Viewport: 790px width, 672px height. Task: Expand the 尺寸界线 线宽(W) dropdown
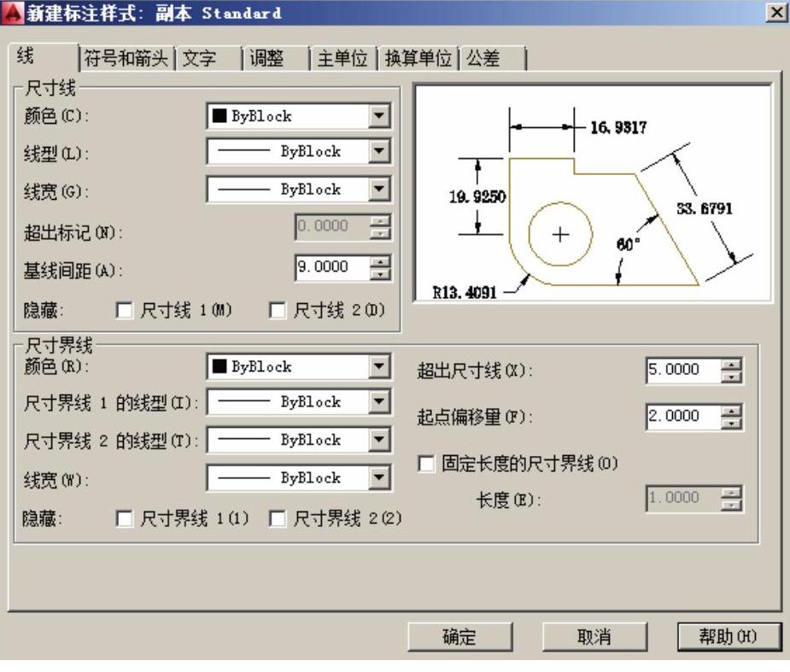coord(380,478)
